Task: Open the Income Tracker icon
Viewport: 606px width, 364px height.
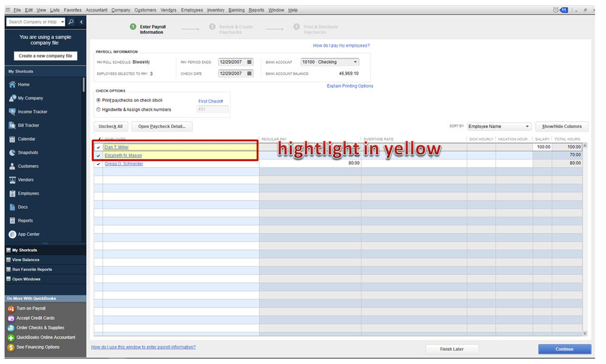Action: (12, 112)
